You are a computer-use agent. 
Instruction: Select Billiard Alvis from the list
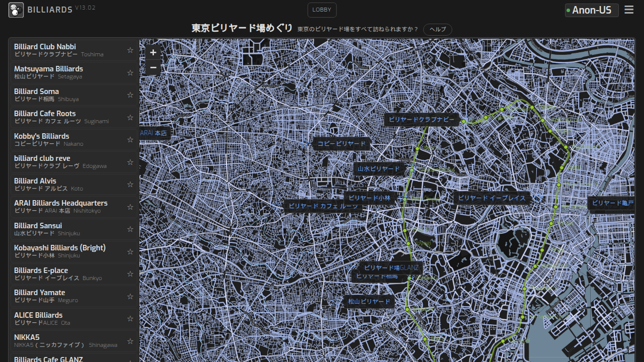[x=74, y=185]
